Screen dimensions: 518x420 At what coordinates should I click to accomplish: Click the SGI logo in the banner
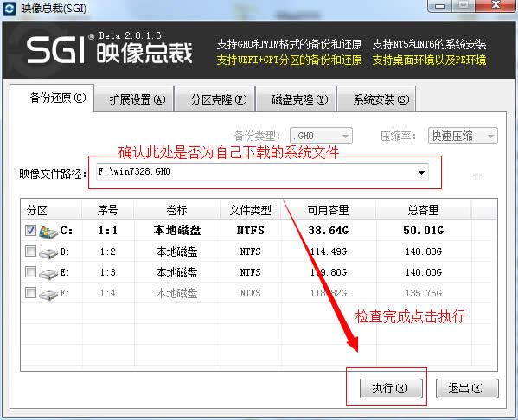click(x=55, y=50)
